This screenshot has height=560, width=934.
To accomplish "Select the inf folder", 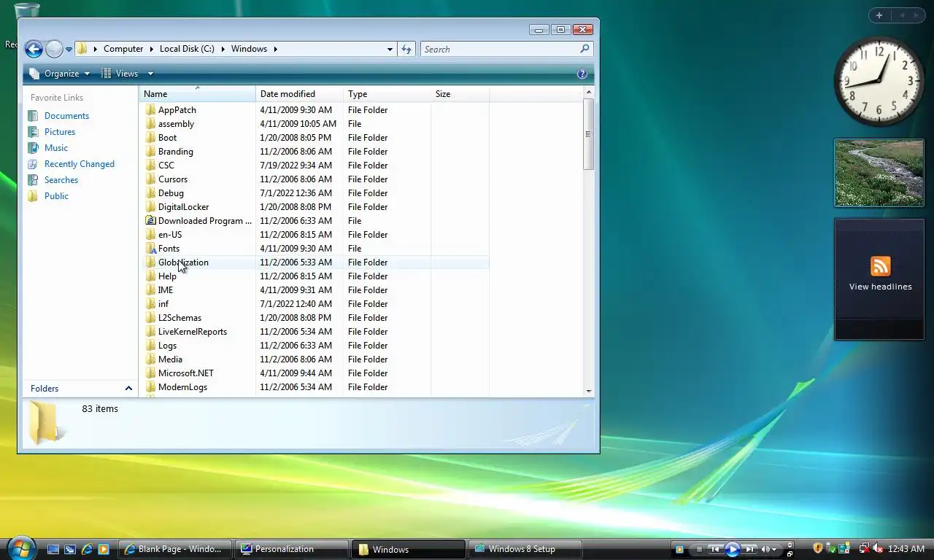I will pyautogui.click(x=163, y=304).
